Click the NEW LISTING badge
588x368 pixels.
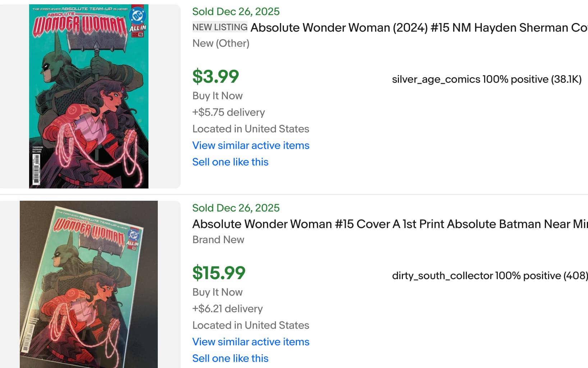click(x=220, y=27)
